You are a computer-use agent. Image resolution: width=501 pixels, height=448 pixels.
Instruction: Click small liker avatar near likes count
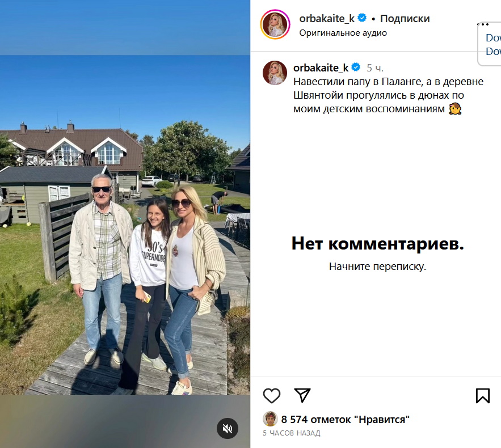[270, 419]
